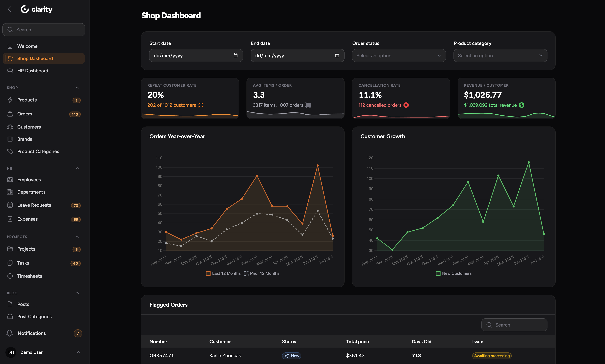
Task: Open the Start date calendar picker icon
Action: 235,56
